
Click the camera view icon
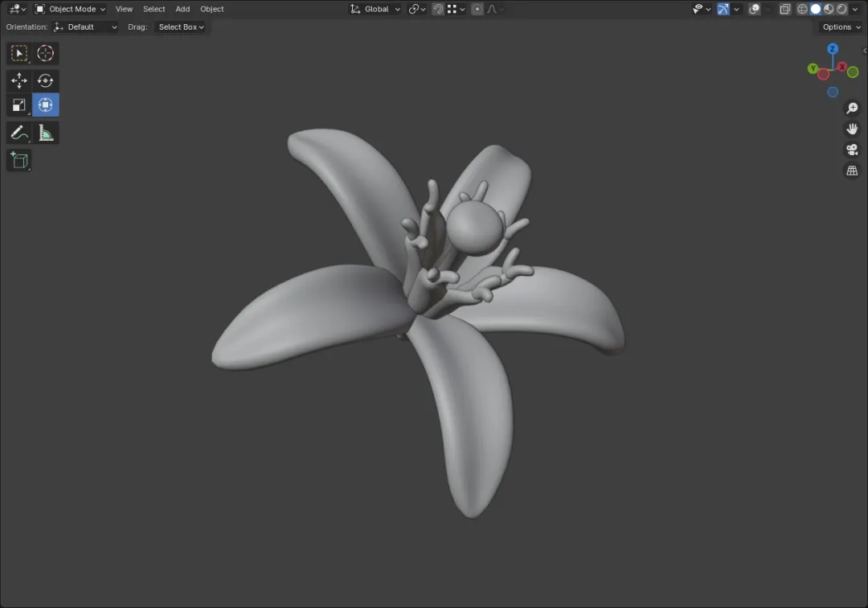[x=852, y=150]
